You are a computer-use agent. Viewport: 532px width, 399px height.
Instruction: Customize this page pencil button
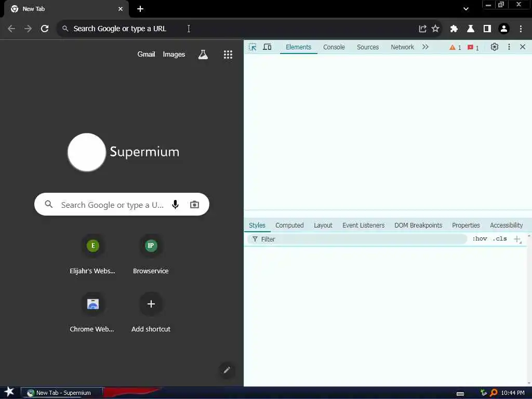click(x=227, y=370)
